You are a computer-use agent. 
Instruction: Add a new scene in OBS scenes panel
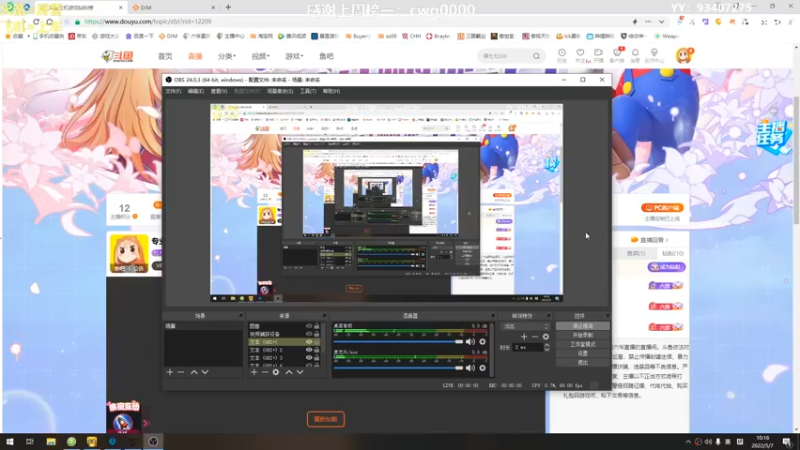(170, 372)
